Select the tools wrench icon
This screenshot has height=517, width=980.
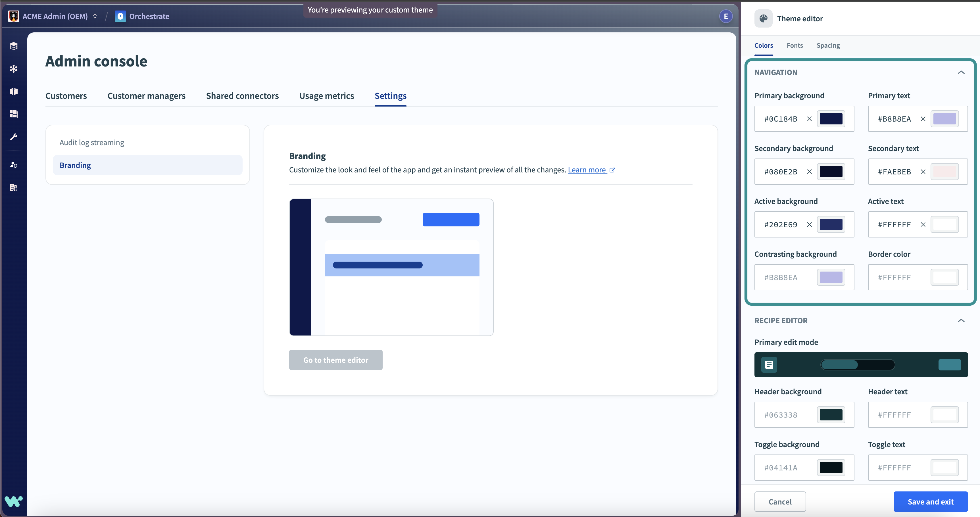pos(14,137)
